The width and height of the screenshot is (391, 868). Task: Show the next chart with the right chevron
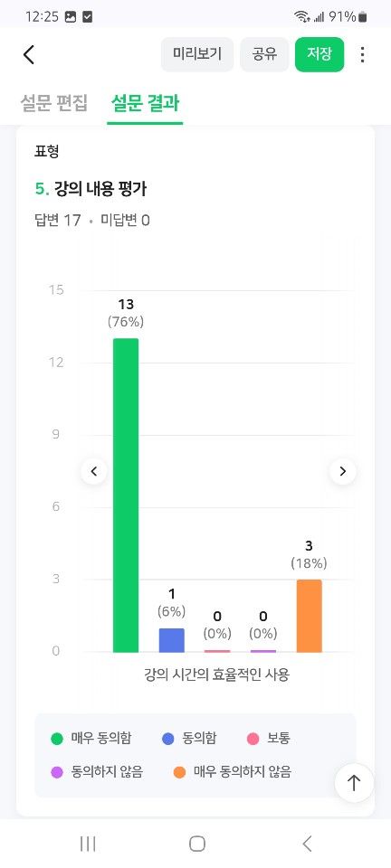[343, 472]
